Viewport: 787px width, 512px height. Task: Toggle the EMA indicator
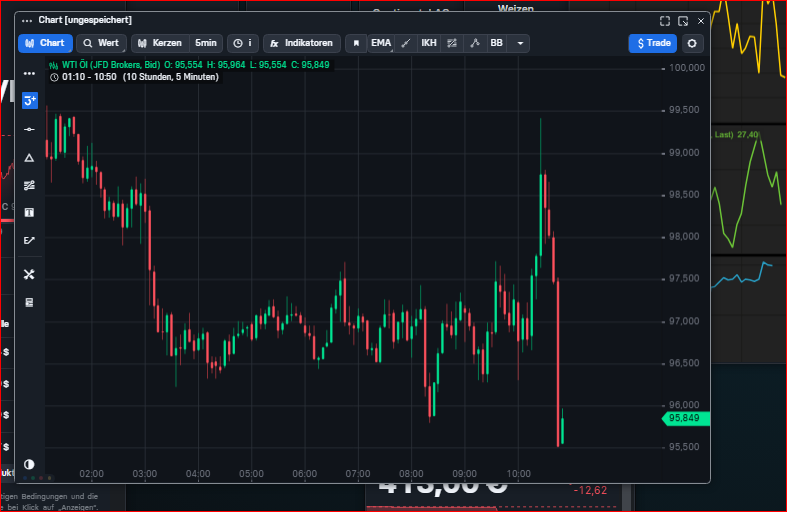tap(381, 43)
